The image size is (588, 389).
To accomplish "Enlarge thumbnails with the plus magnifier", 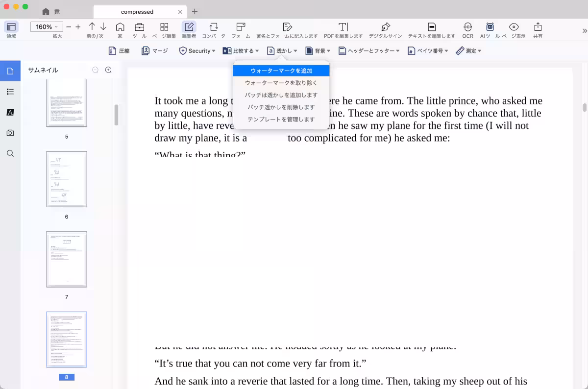I will (x=108, y=70).
